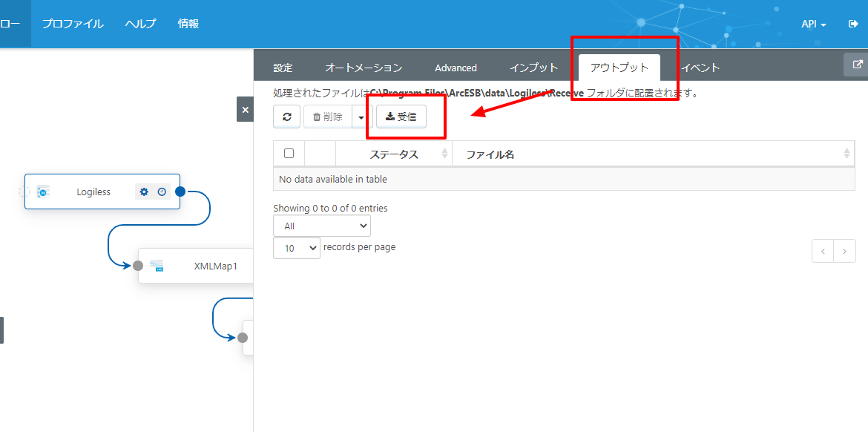Viewport: 868px width, 432px height.
Task: Open the records per page dropdown
Action: [297, 248]
